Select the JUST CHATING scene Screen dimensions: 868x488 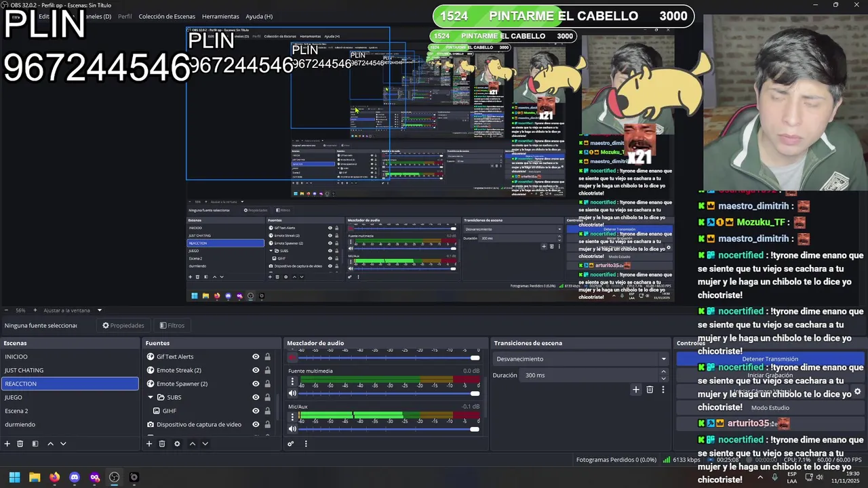pos(69,370)
